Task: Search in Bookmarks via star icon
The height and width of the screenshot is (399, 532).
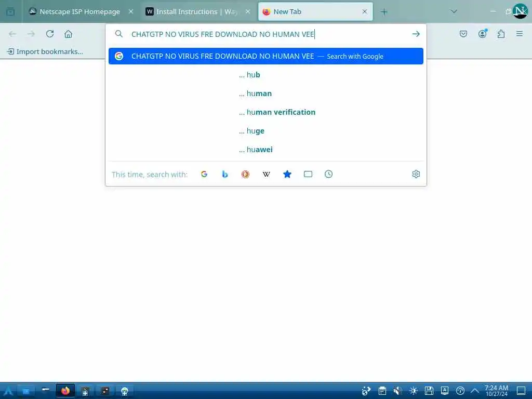Action: tap(287, 175)
